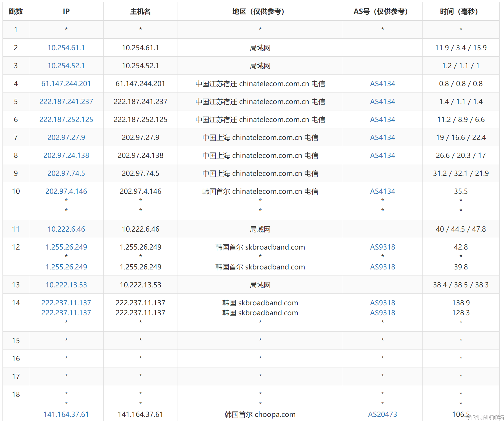
Task: Select time value 31.2 / 32.1 / 21.9
Action: pyautogui.click(x=461, y=173)
